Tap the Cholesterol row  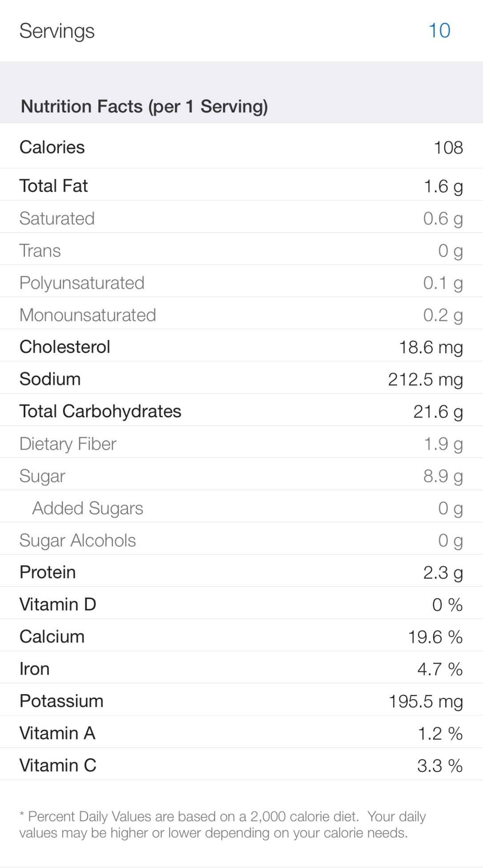241,347
